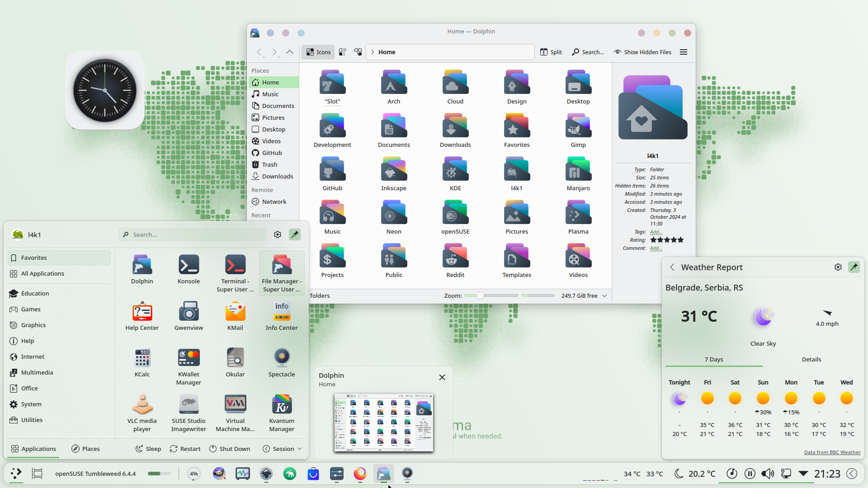The image size is (868, 488).
Task: Set the first rating star
Action: point(653,240)
